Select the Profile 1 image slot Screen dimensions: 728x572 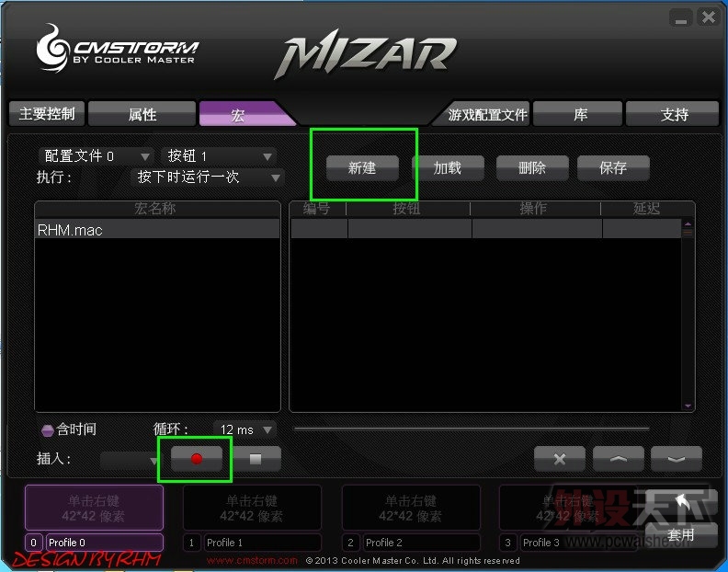(252, 508)
